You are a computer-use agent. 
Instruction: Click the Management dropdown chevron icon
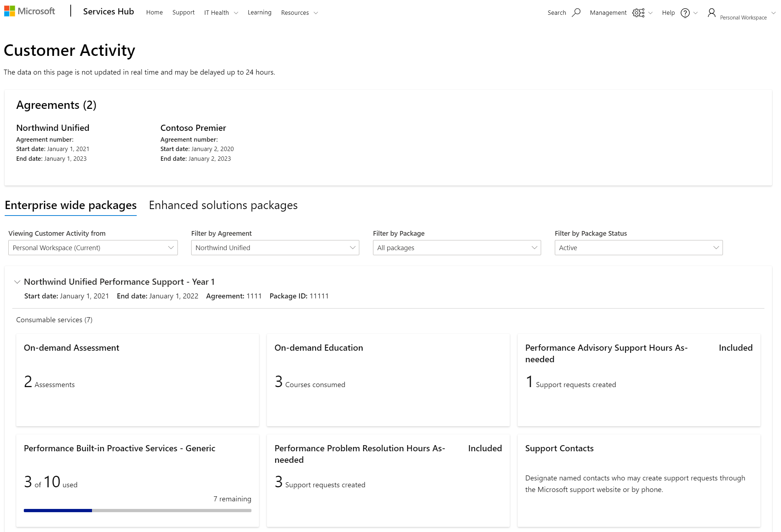[649, 13]
